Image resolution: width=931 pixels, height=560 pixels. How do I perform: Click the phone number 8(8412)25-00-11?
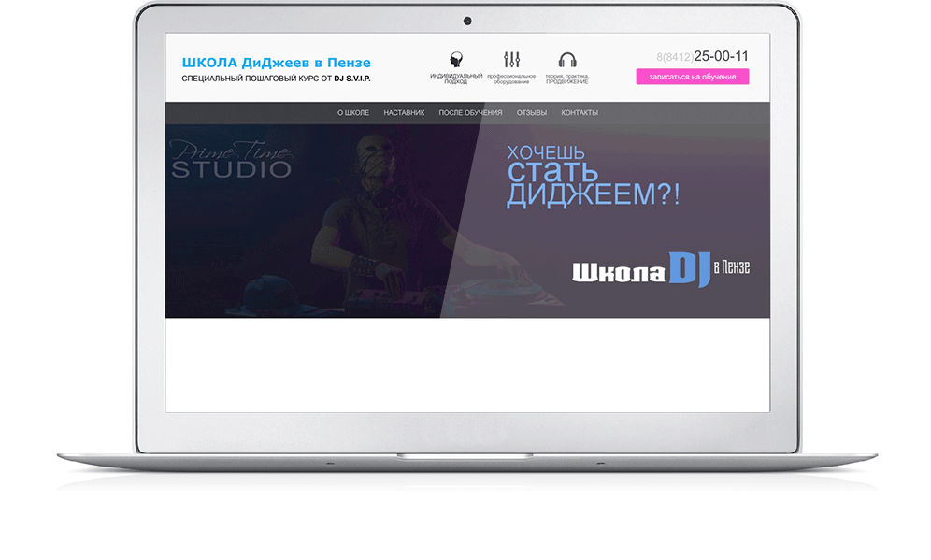(x=702, y=56)
